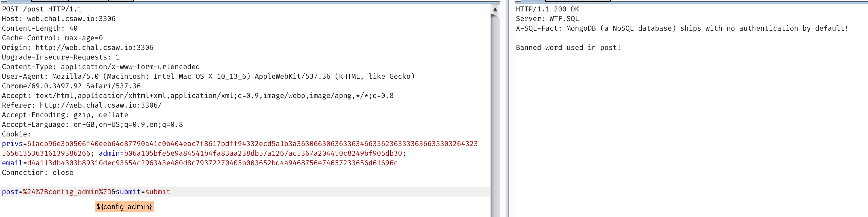Viewport: 868px width, 217px height.
Task: Click the admin cookie value
Action: (263, 153)
